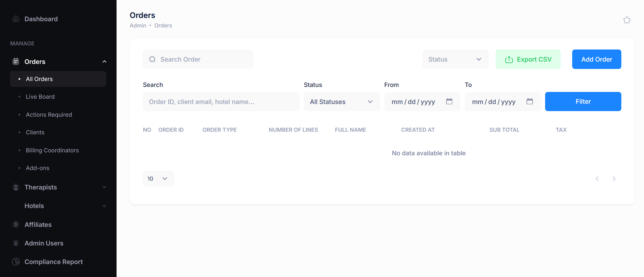Click the calendar icon in To field

point(530,101)
